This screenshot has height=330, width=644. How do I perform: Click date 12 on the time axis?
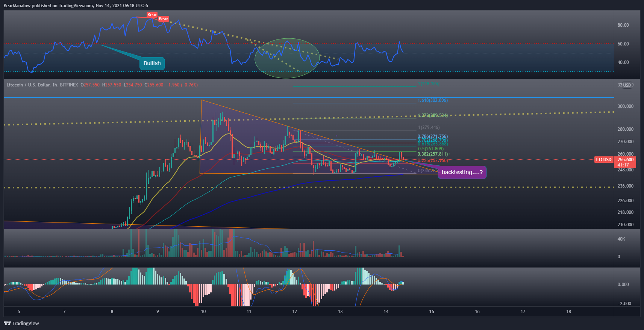[x=295, y=312]
